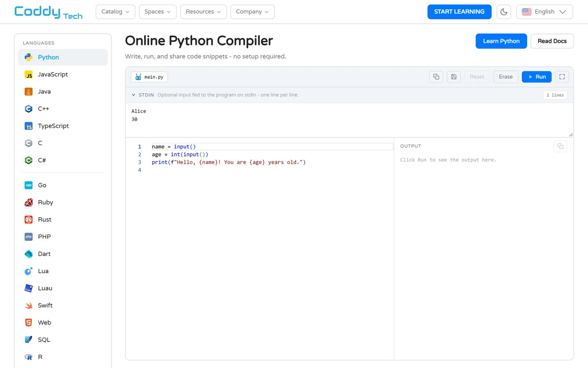Viewport: 588px width, 368px height.
Task: Switch to Lua via its icon
Action: point(29,271)
